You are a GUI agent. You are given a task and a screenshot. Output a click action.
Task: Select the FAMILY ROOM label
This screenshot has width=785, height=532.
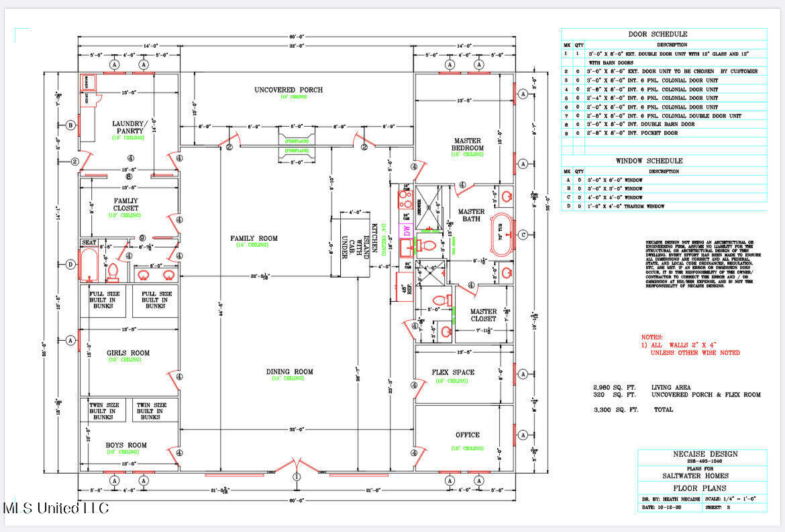pyautogui.click(x=254, y=238)
